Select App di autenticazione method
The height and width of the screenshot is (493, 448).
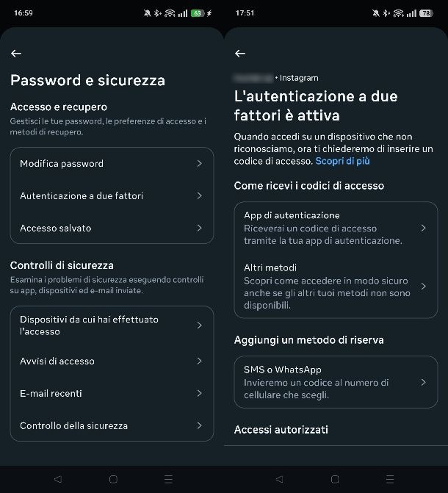336,228
